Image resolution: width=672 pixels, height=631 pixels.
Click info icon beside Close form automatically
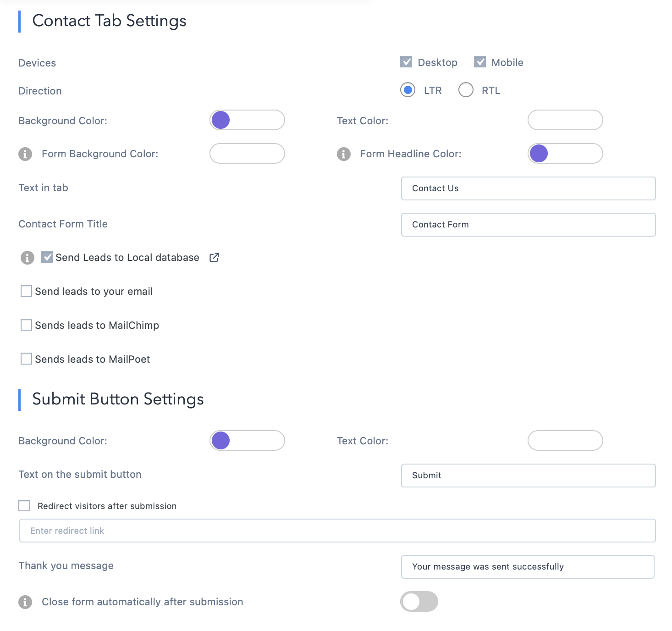[x=25, y=602]
